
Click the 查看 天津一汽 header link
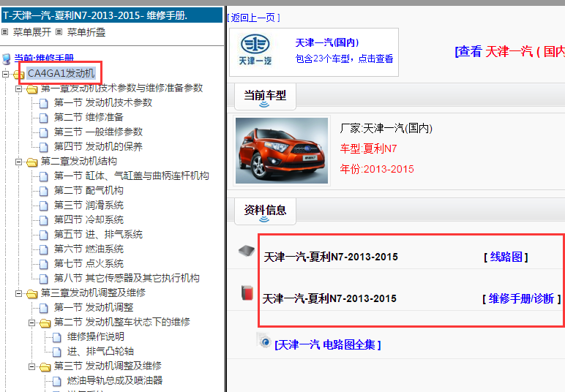click(510, 51)
